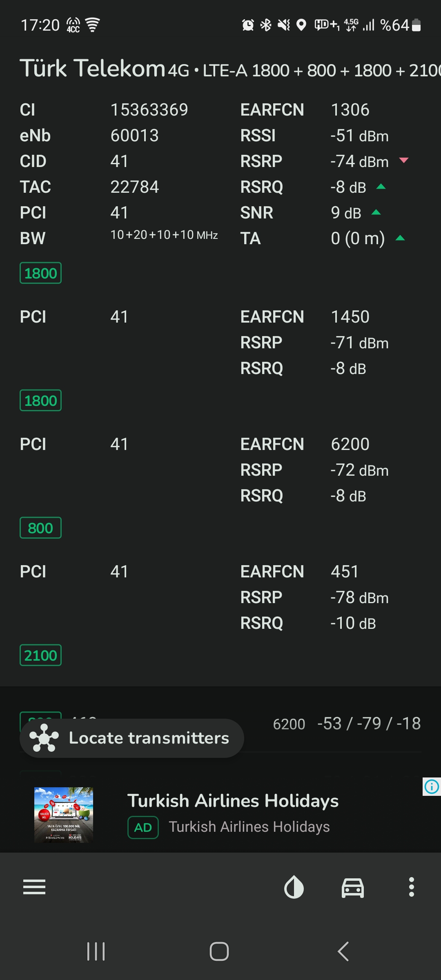Select the 2100 band badge
This screenshot has height=980, width=441.
tap(40, 655)
